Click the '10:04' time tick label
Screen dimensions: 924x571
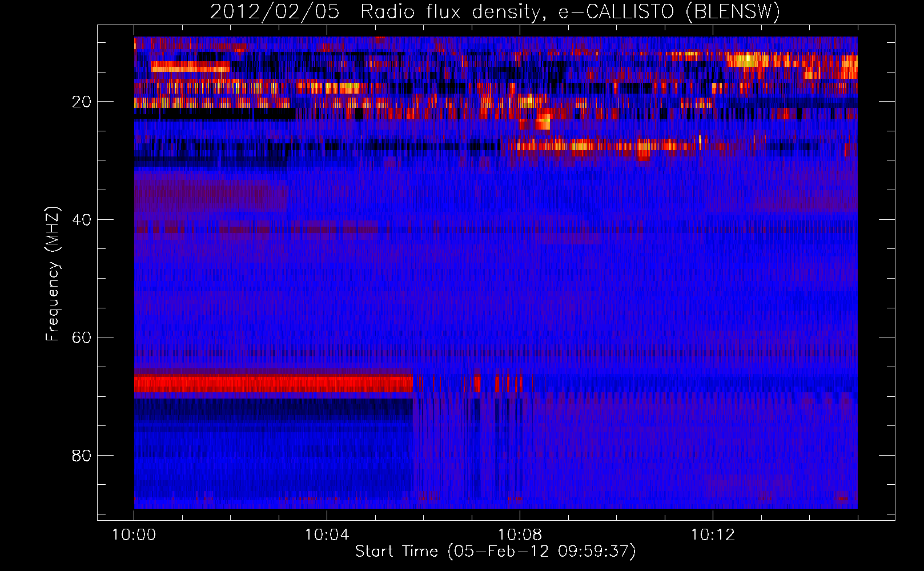tap(327, 535)
